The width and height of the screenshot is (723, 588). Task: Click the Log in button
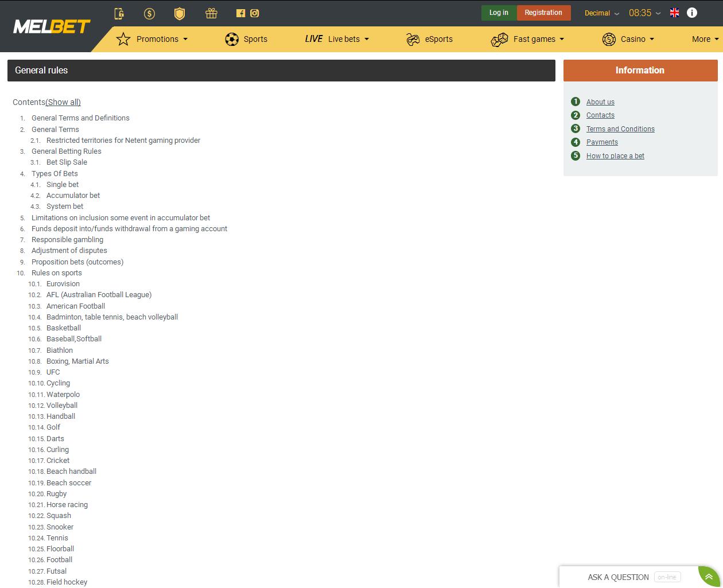click(x=499, y=13)
